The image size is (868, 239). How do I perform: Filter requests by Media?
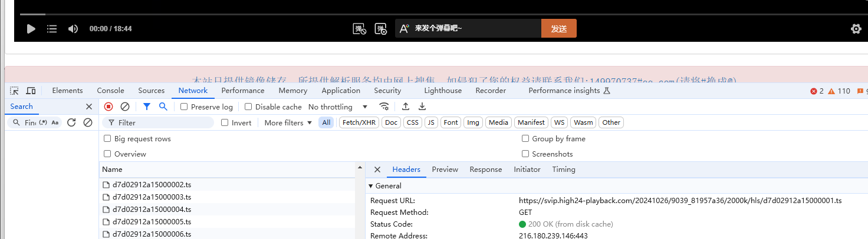(499, 122)
